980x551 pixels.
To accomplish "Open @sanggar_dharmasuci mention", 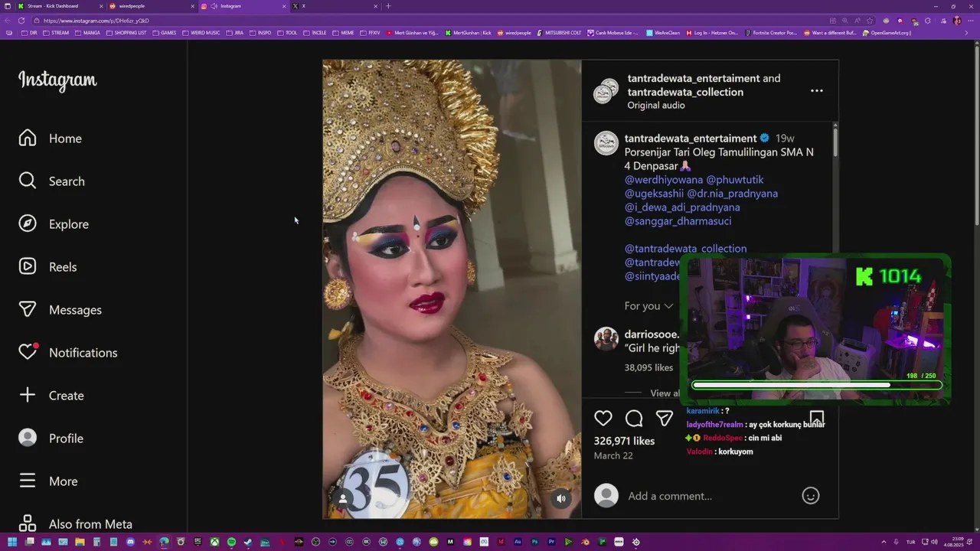I will pyautogui.click(x=678, y=221).
